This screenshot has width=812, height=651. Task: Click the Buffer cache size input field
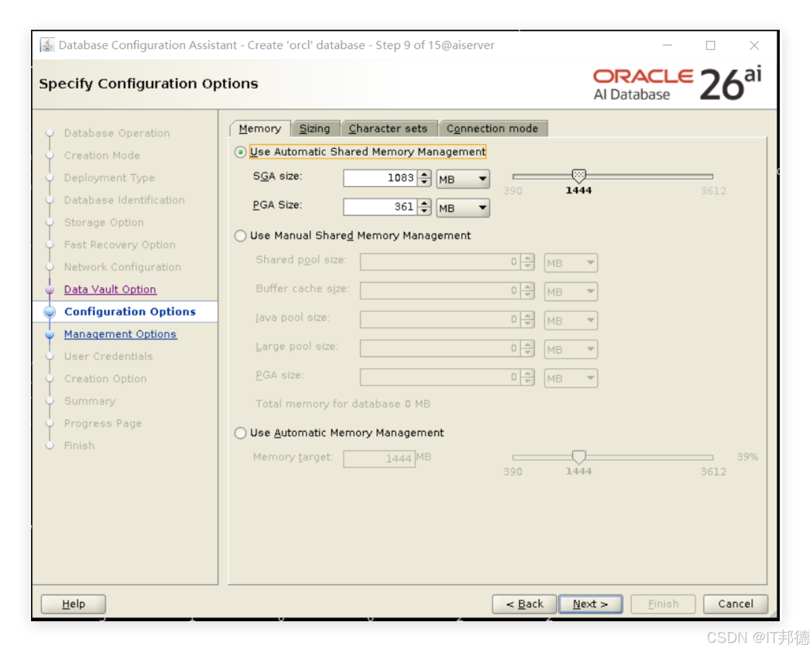point(440,290)
